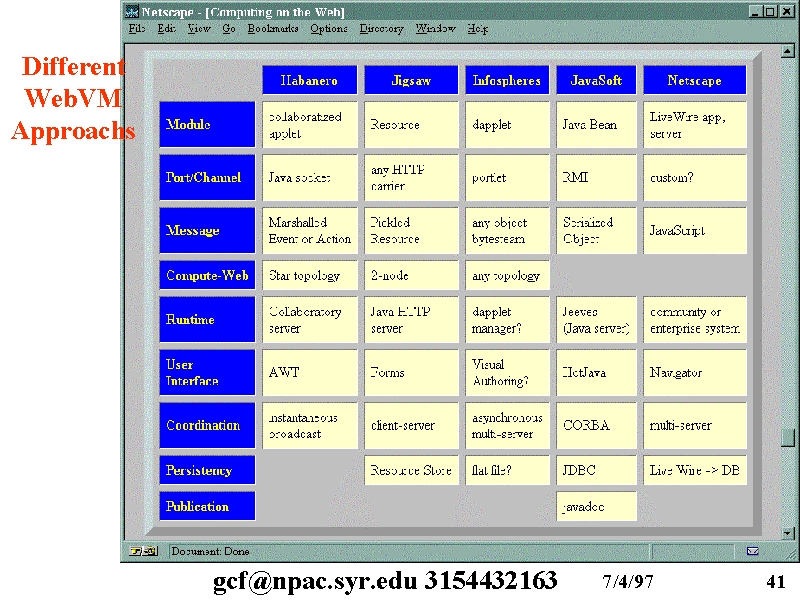Click the Message row header
The image size is (800, 600).
207,231
